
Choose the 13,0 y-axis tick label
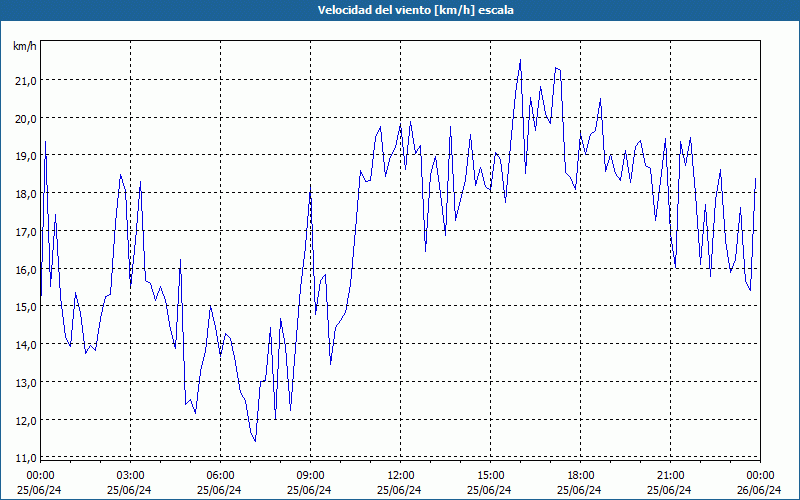point(26,382)
